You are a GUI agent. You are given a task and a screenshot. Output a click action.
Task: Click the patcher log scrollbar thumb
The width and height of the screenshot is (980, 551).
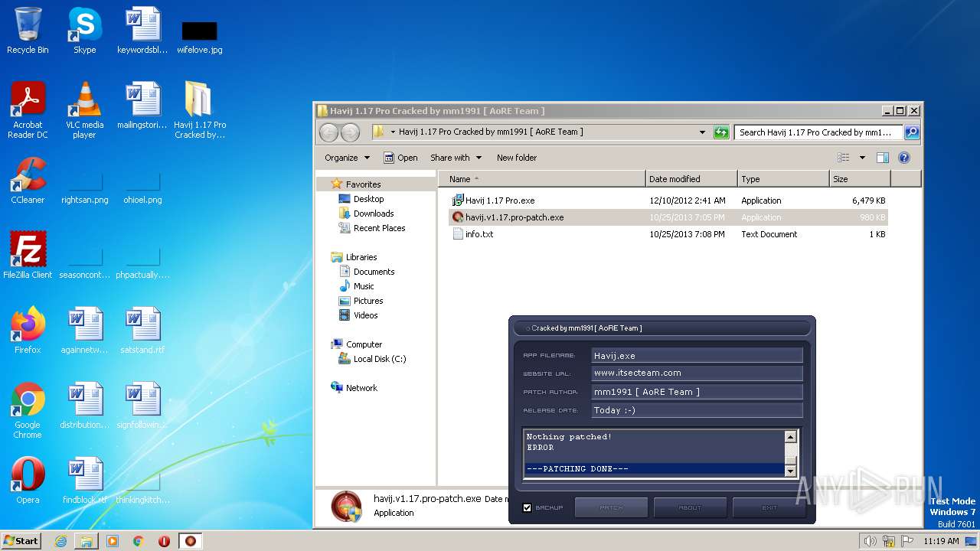click(790, 461)
